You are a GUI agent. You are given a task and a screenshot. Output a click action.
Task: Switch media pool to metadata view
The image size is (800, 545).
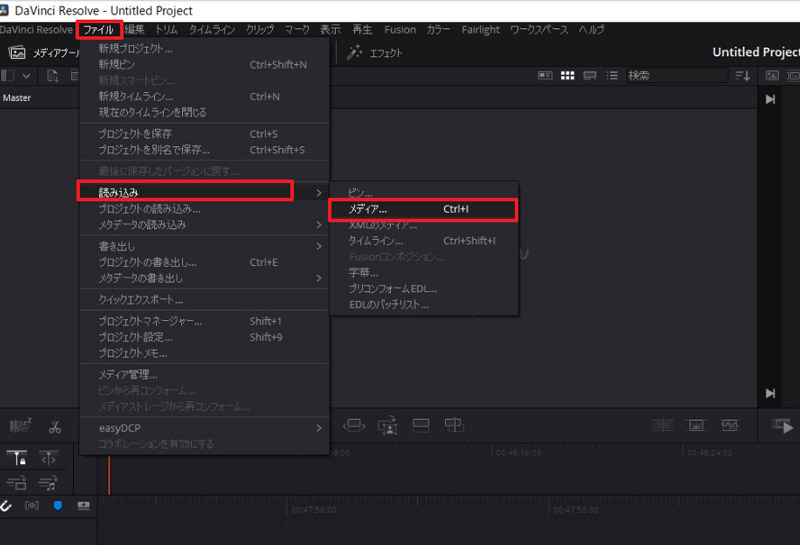pyautogui.click(x=545, y=76)
